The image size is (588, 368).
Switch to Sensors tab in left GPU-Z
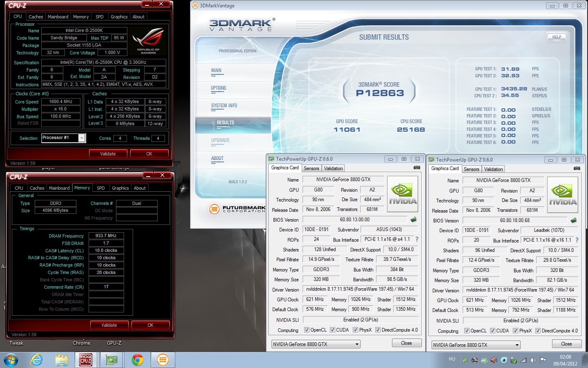pyautogui.click(x=312, y=168)
